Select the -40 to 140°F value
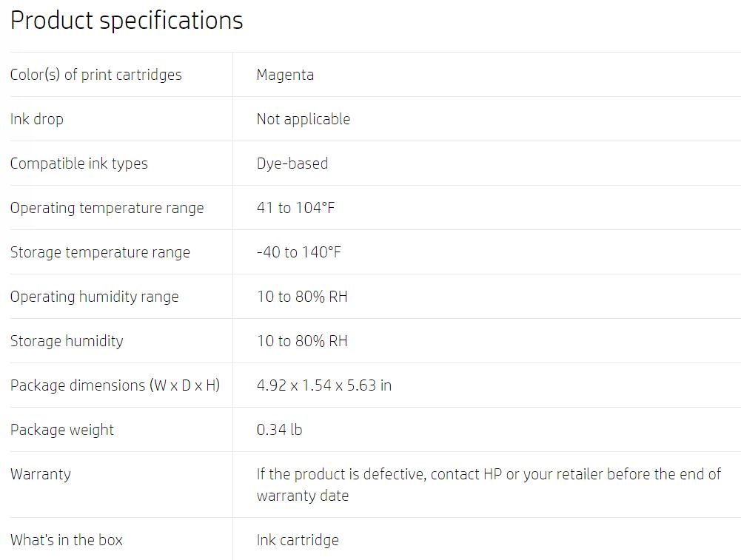Viewport: 741px width, 560px height. tap(298, 252)
